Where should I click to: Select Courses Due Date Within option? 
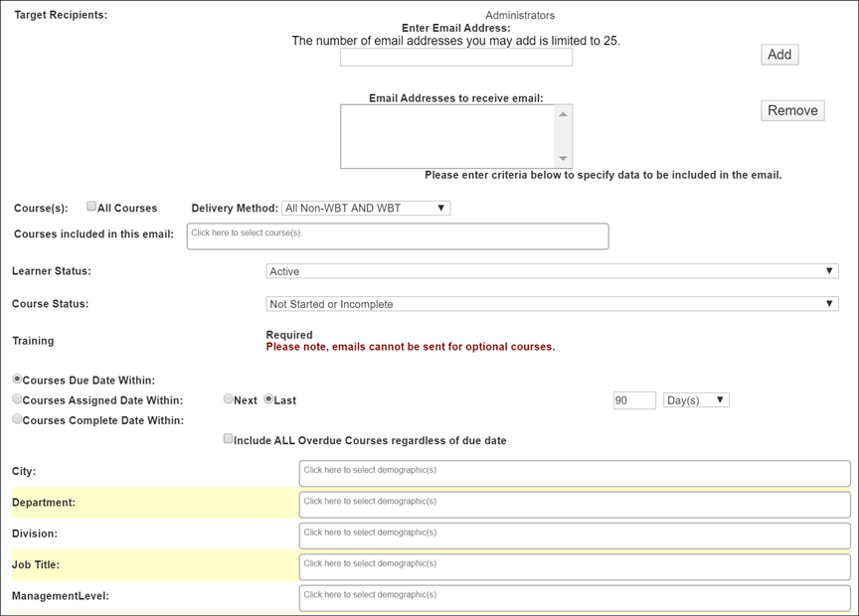click(x=17, y=378)
